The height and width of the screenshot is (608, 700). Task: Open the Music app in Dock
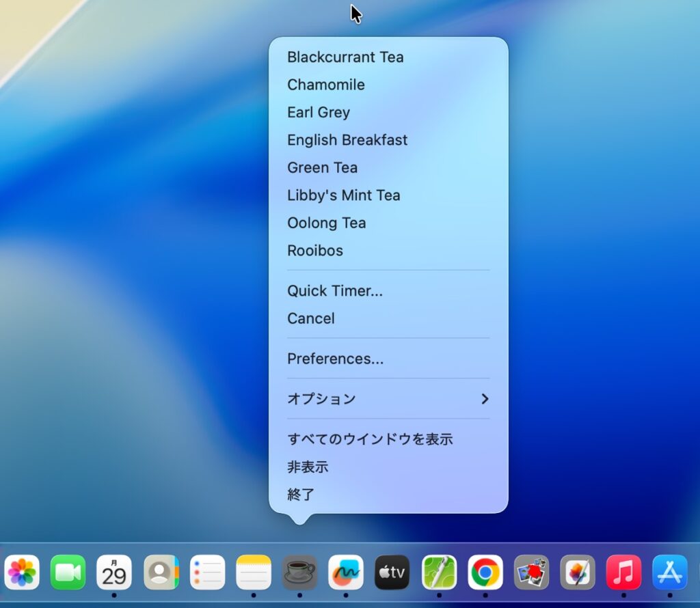[623, 572]
